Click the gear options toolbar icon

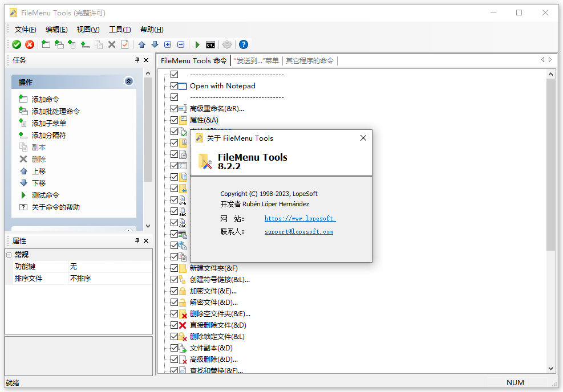pyautogui.click(x=227, y=44)
